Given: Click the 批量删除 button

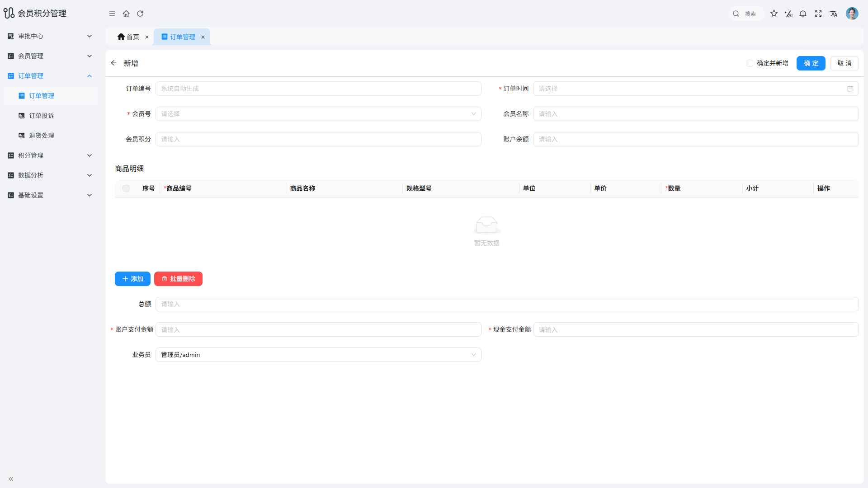Looking at the screenshot, I should (178, 279).
